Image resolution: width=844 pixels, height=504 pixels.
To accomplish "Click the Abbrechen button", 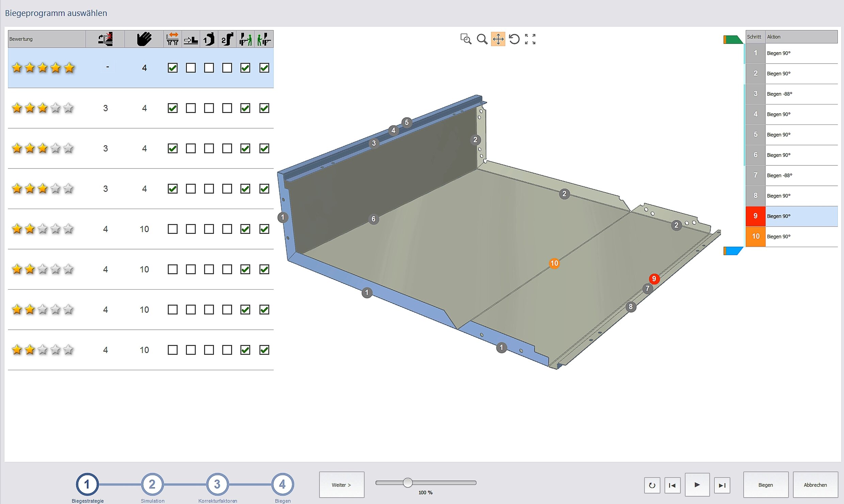I will (815, 485).
